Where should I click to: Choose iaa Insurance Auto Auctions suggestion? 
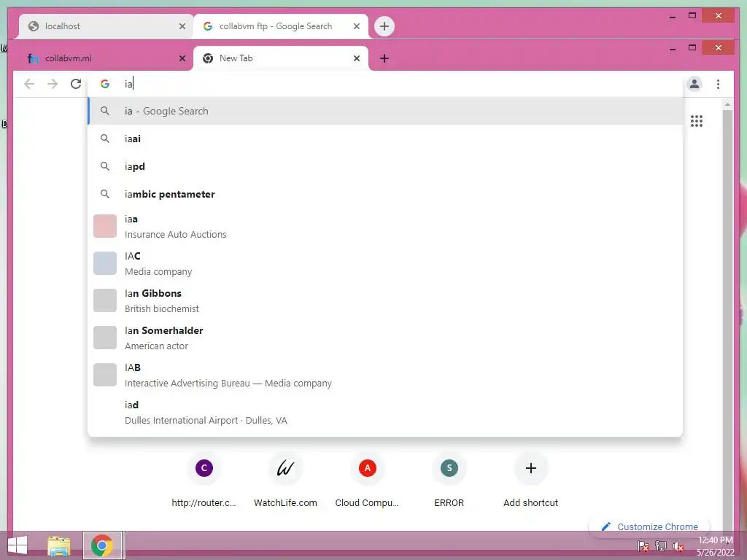point(385,226)
